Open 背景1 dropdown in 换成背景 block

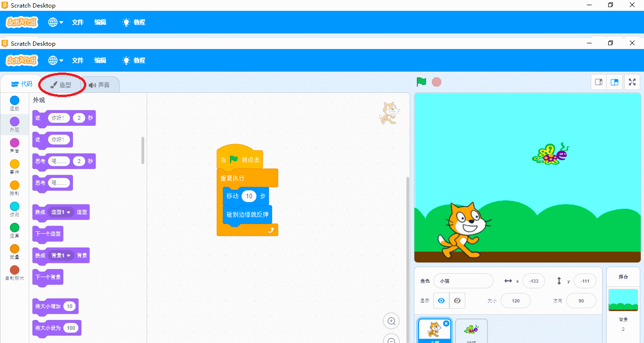click(61, 255)
